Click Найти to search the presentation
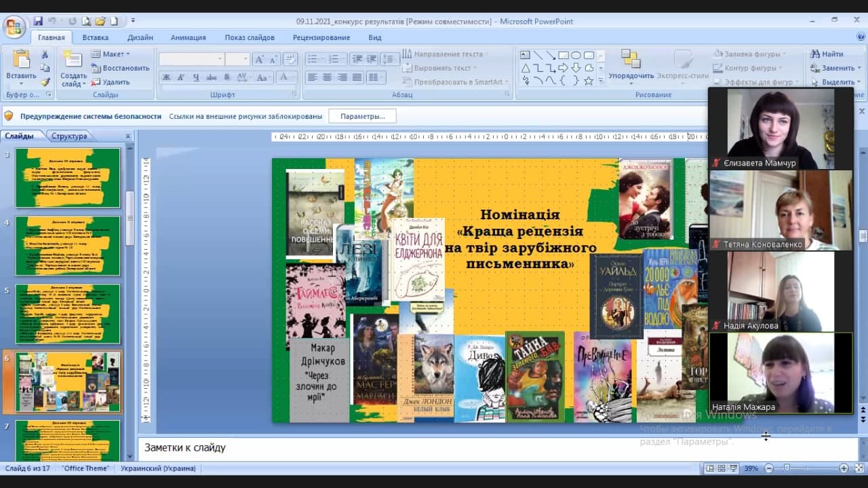The height and width of the screenshot is (488, 868). [x=831, y=54]
